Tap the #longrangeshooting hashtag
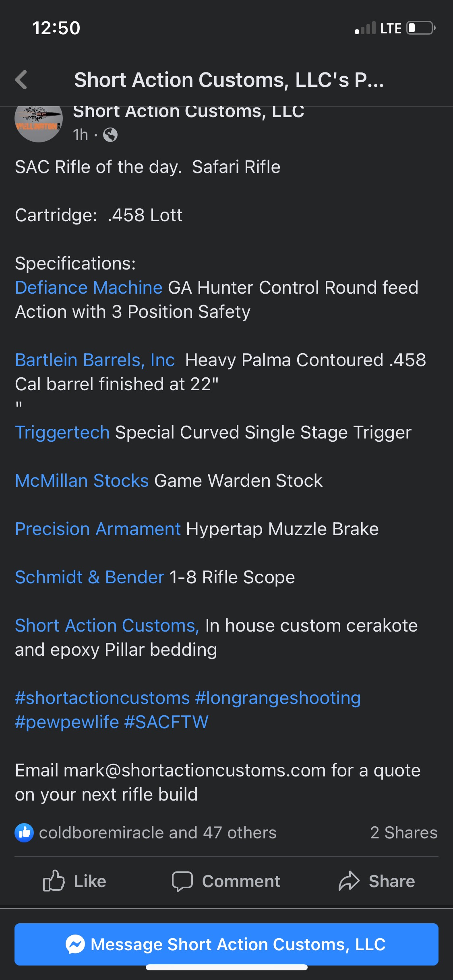The width and height of the screenshot is (453, 980). 278,698
